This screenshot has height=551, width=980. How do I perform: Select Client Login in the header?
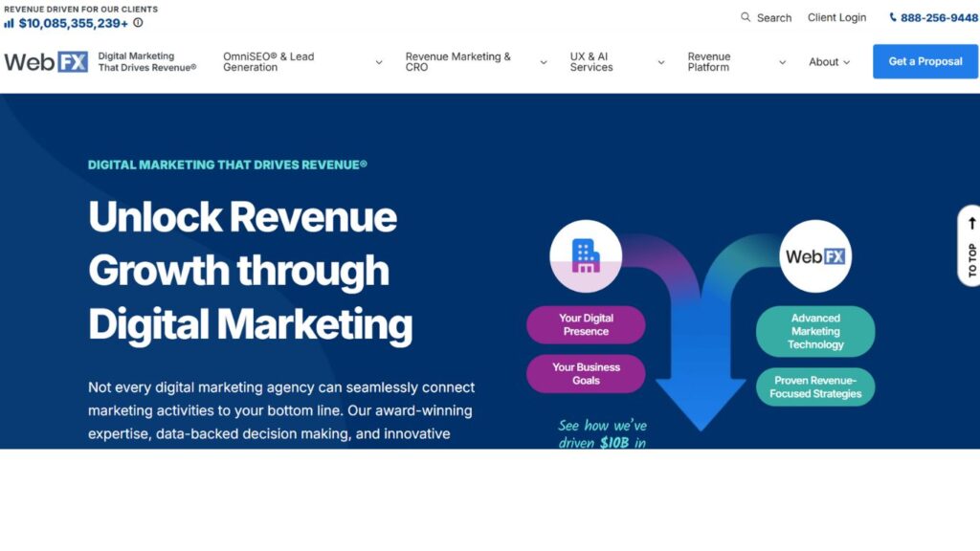click(836, 17)
